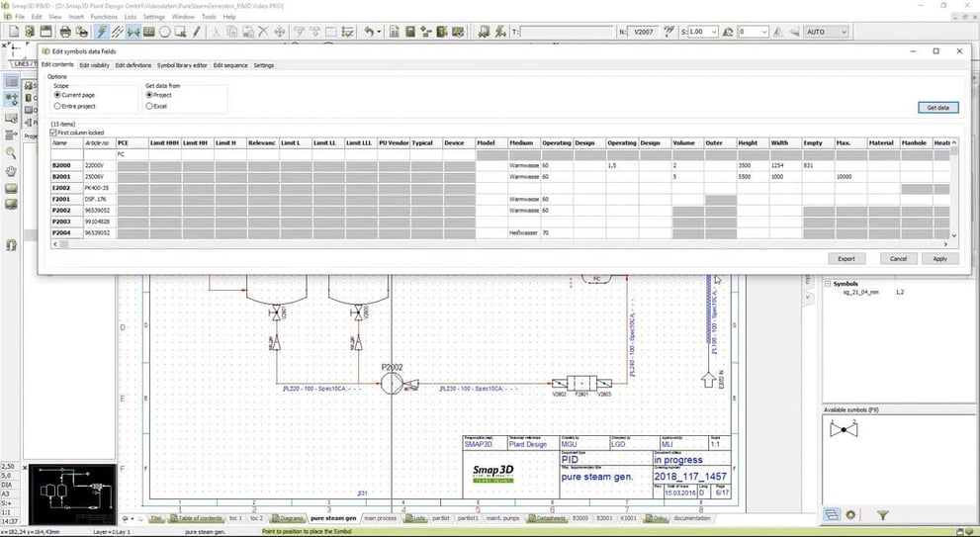Open the Lists menu
This screenshot has width=980, height=537.
[x=130, y=17]
